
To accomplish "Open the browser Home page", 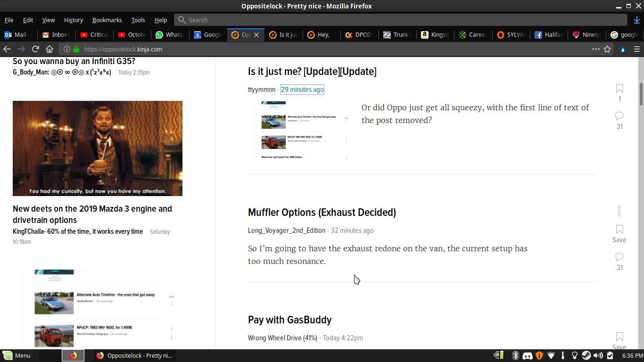I will [50, 49].
